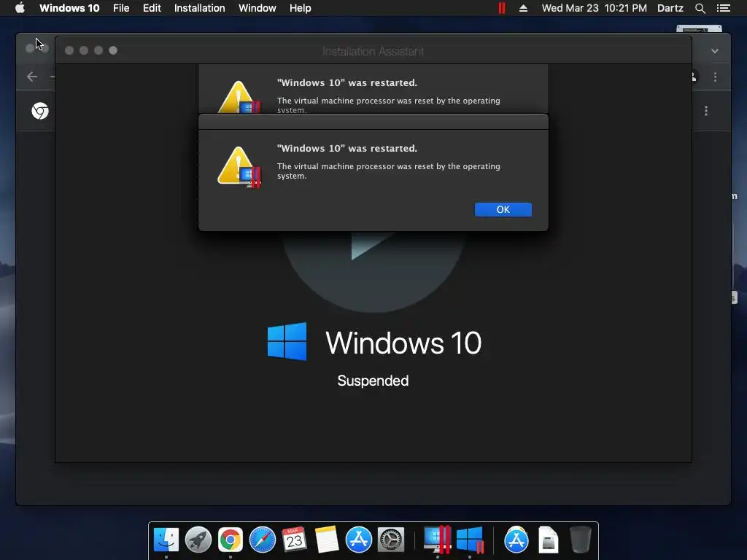Click the Dartz user name in menu bar
747x560 pixels.
(x=670, y=8)
